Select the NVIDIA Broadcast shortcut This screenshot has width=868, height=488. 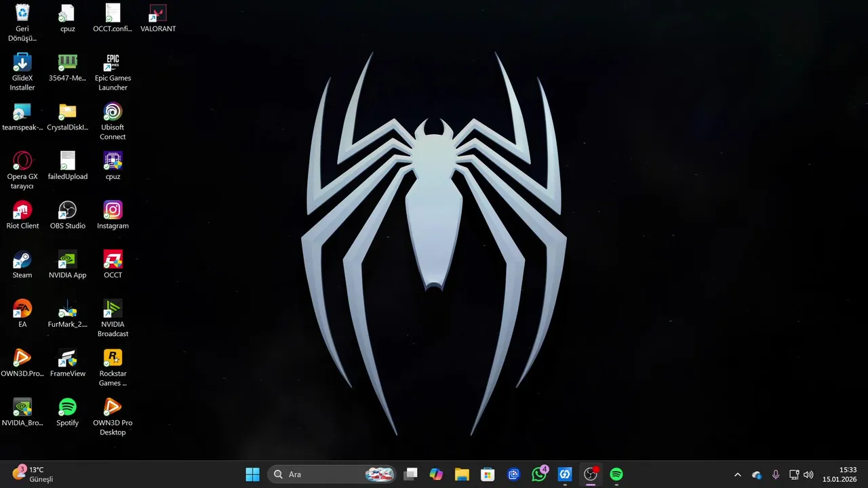[x=113, y=319]
